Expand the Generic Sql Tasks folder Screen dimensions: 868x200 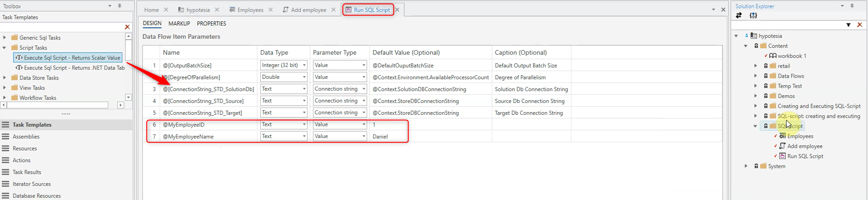pos(5,38)
